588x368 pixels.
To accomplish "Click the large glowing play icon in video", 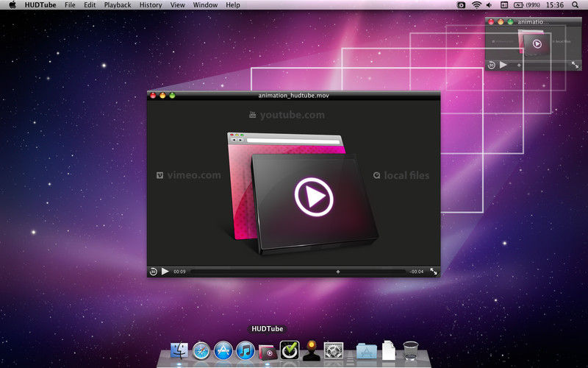I will click(x=314, y=197).
